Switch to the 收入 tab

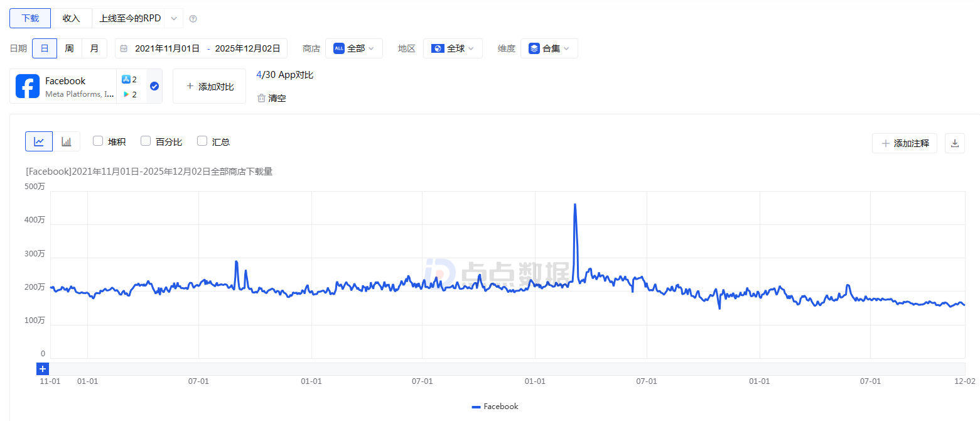coord(72,18)
